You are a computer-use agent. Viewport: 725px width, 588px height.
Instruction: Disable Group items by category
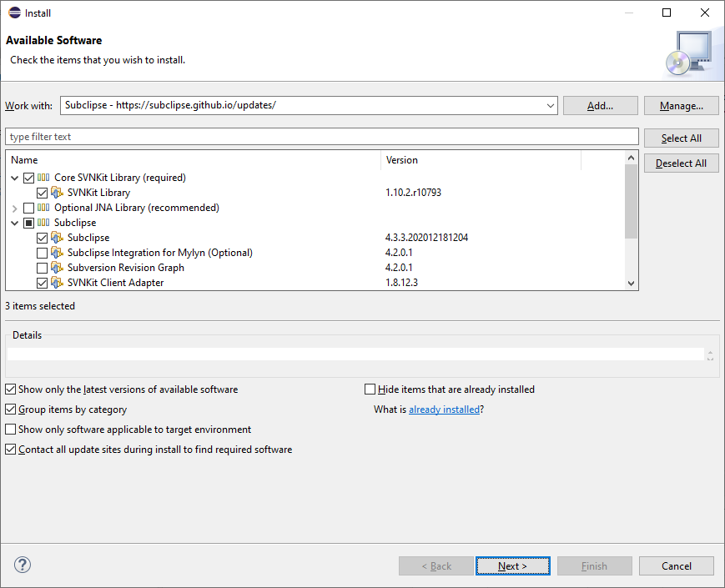click(9, 409)
